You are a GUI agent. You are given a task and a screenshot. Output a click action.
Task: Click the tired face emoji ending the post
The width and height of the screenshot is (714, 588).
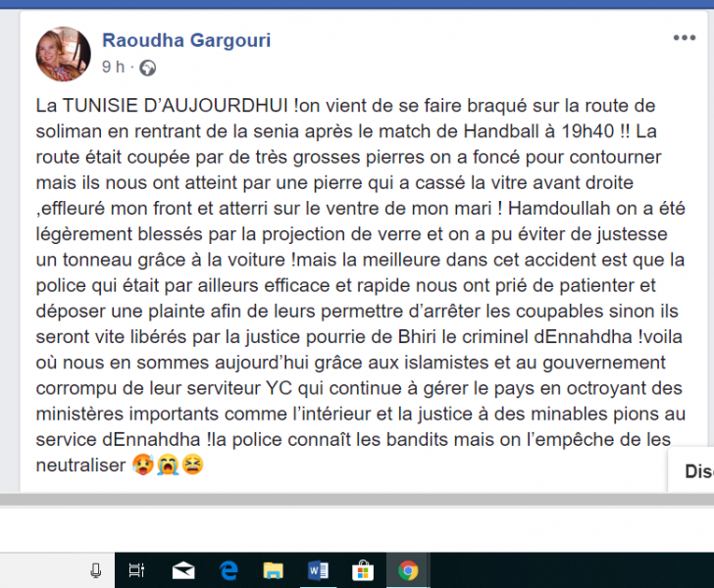coord(192,465)
